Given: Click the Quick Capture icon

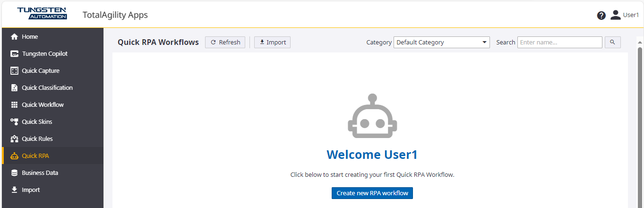Looking at the screenshot, I should pyautogui.click(x=14, y=71).
